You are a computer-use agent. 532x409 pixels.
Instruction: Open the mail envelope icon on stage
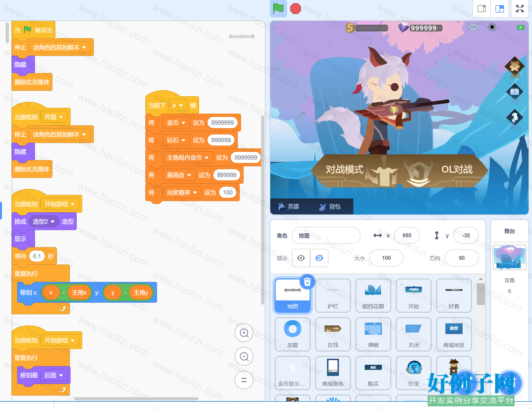coord(473,27)
